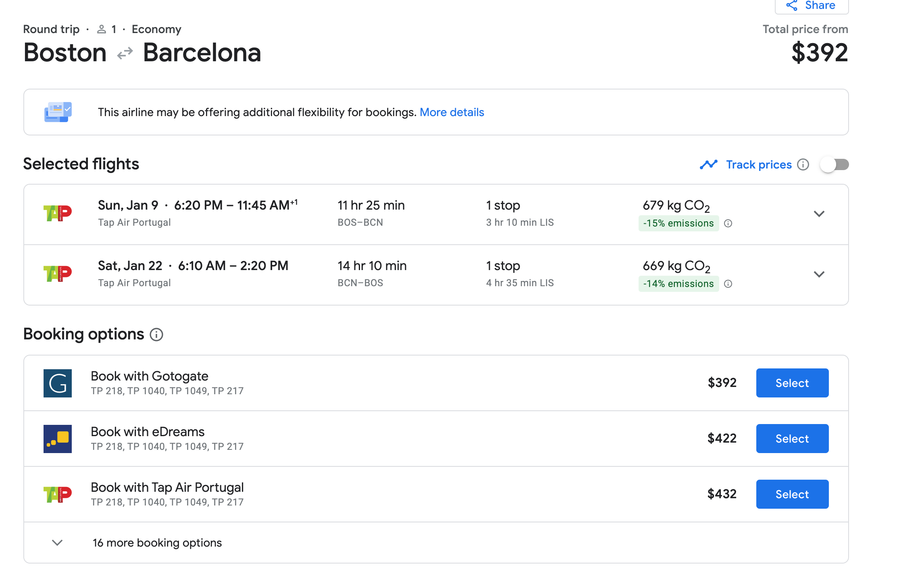
Task: Click the passenger count person icon
Action: click(x=102, y=29)
